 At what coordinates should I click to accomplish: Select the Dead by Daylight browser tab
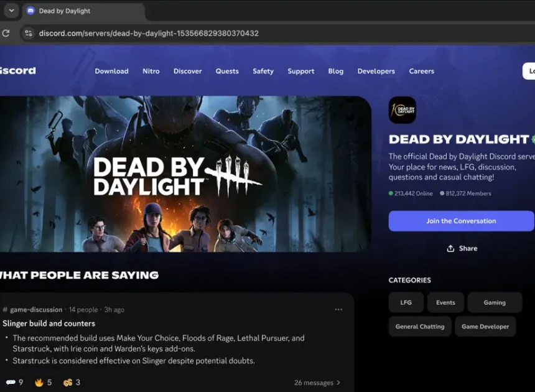tap(83, 11)
